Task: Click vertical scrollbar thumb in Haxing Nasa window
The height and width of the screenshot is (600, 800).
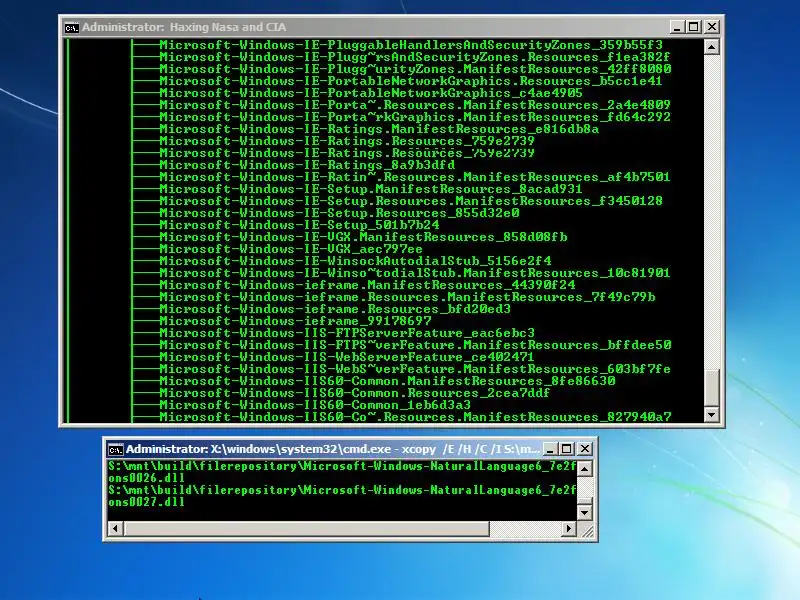Action: (711, 387)
